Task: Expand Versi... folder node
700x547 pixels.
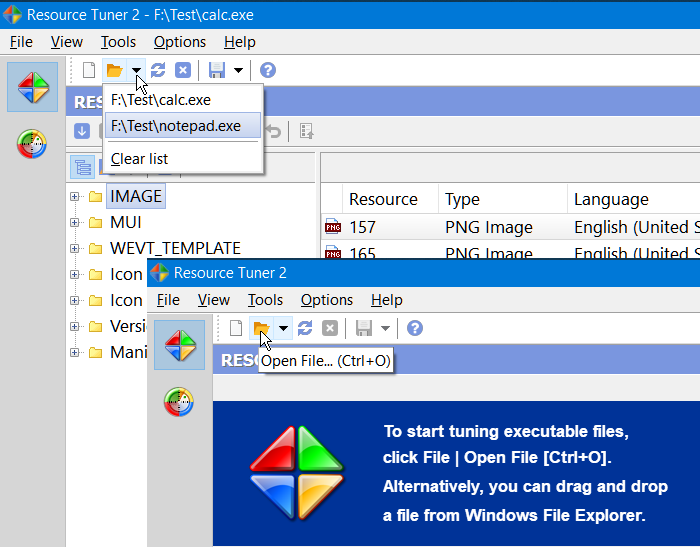Action: [75, 326]
